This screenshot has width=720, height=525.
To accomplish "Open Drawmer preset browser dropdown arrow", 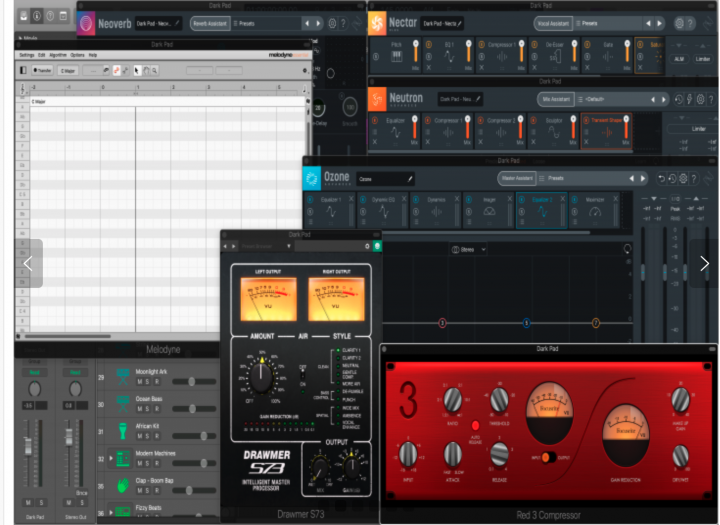I will tap(289, 246).
